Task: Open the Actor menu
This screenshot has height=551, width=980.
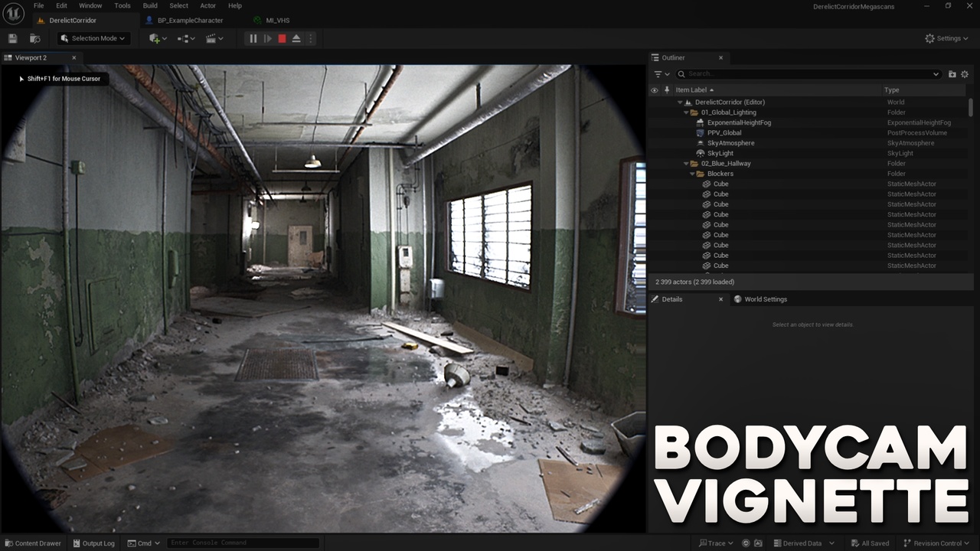Action: [x=207, y=5]
